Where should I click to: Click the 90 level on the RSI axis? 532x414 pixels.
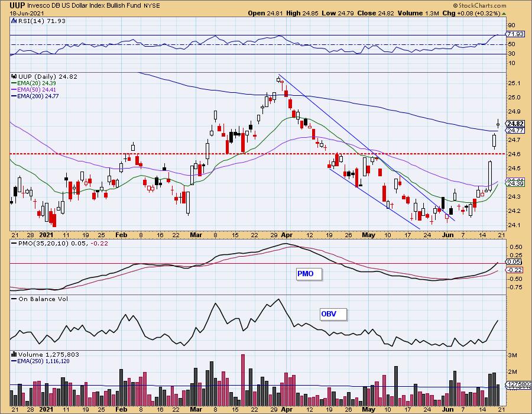[x=512, y=25]
